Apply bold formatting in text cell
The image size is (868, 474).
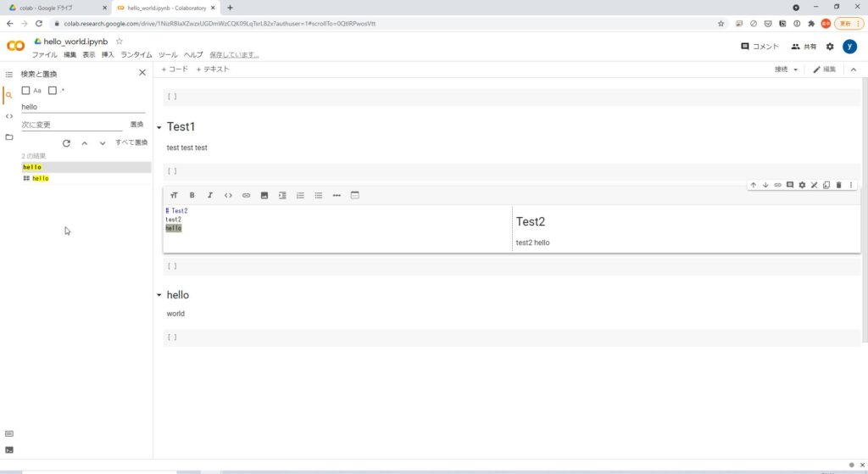(x=192, y=196)
